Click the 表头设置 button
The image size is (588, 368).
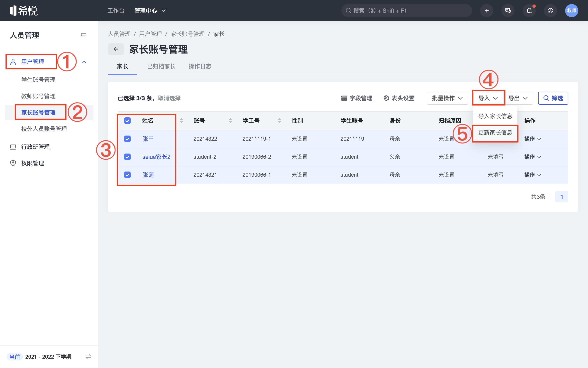click(399, 98)
